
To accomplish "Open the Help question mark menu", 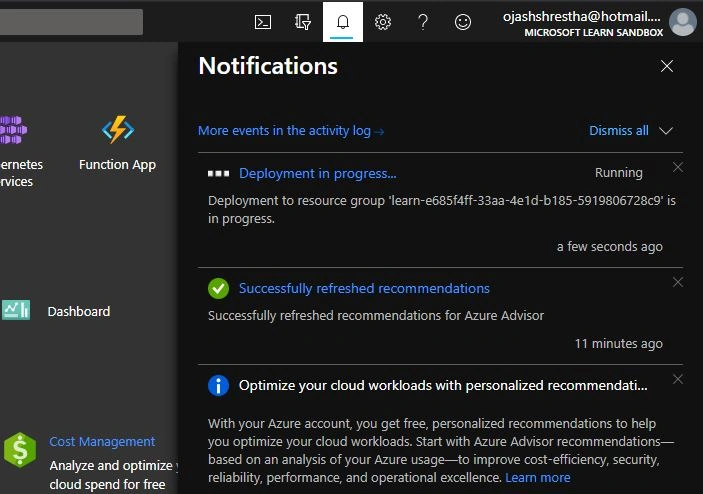I will (x=423, y=22).
